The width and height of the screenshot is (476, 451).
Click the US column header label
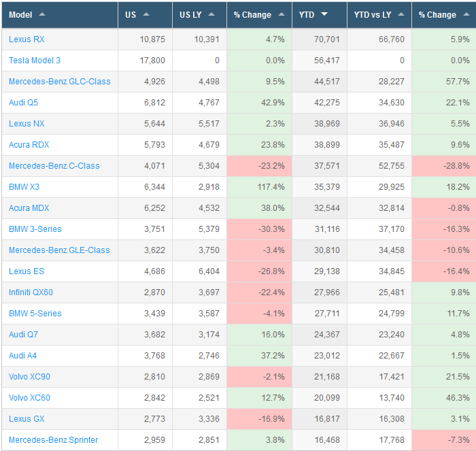tap(131, 14)
